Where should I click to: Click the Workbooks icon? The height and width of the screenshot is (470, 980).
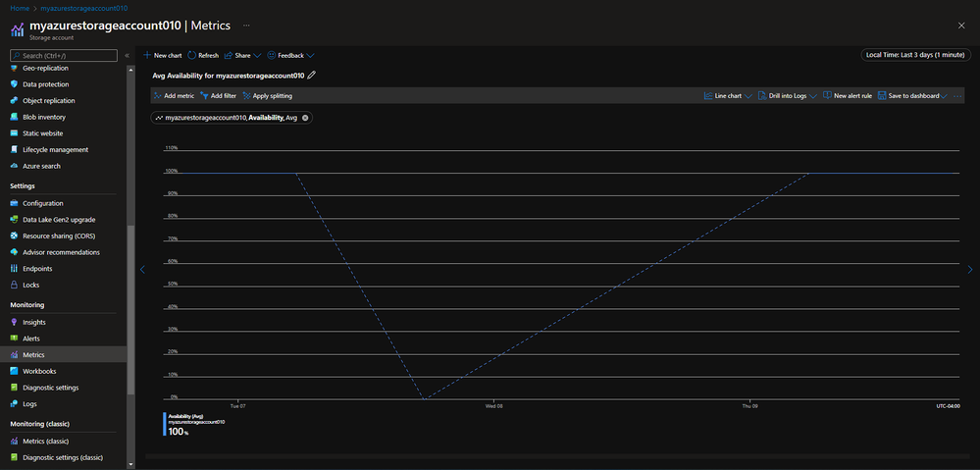tap(15, 371)
